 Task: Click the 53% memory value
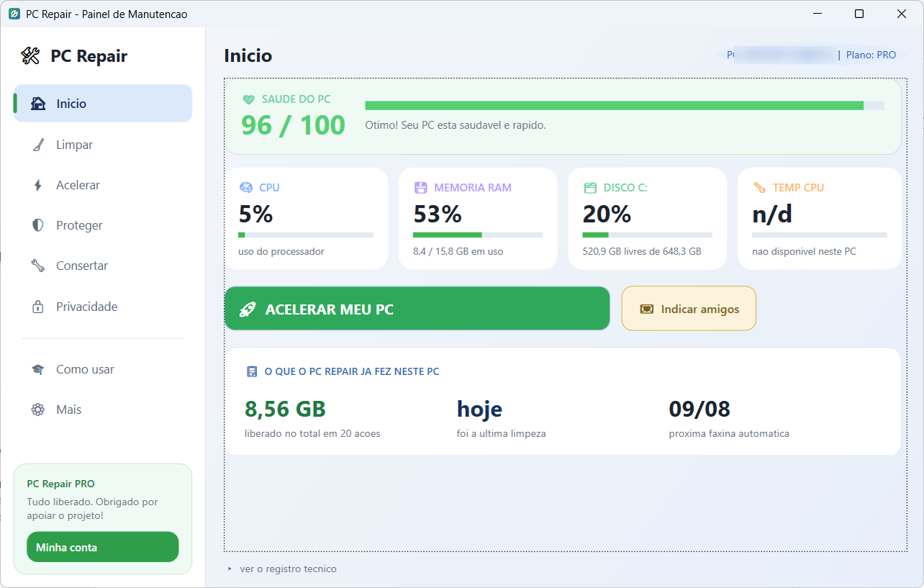[x=438, y=214]
